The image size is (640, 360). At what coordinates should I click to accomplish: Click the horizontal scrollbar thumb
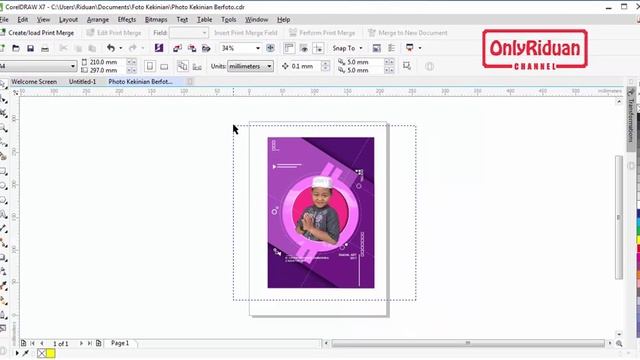[468, 343]
